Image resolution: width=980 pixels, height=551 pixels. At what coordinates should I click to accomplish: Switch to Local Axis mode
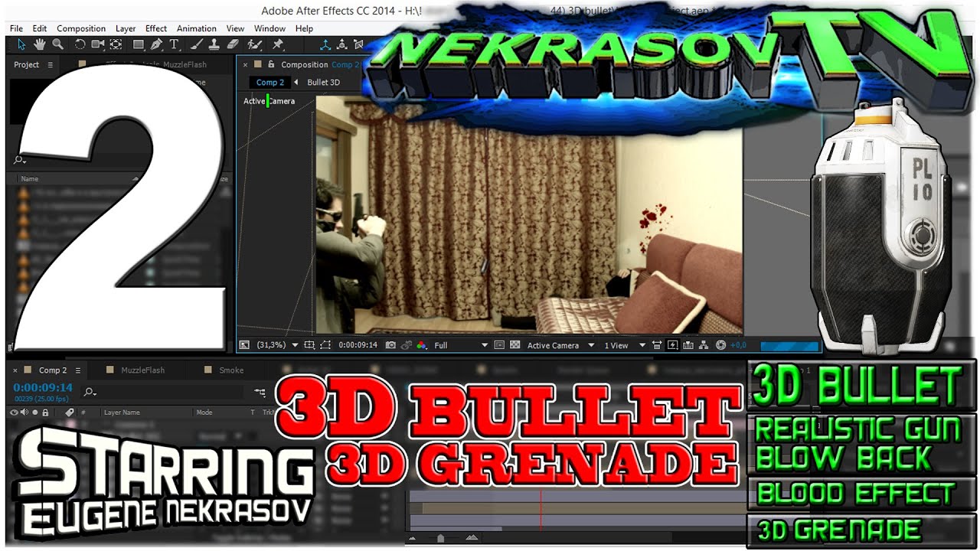click(x=326, y=44)
